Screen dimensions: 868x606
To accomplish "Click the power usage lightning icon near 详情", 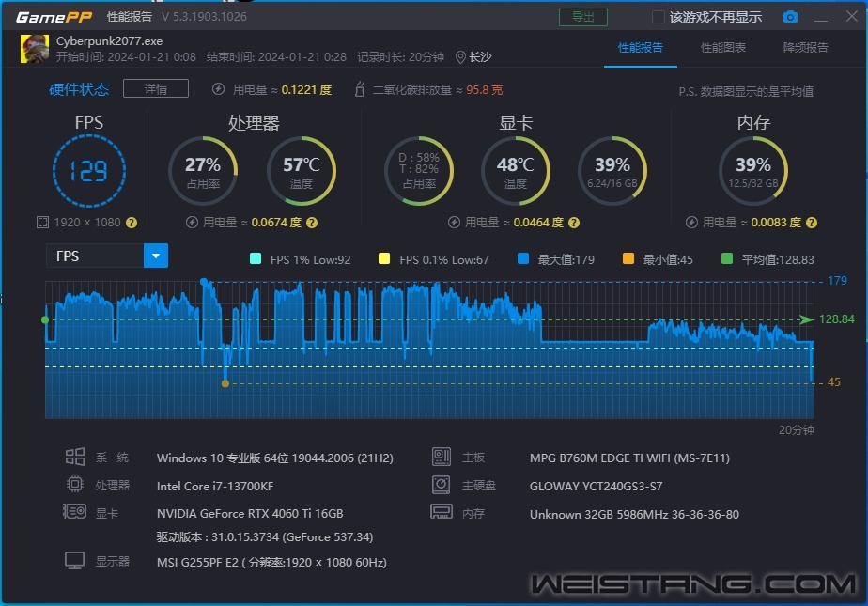I will point(218,89).
